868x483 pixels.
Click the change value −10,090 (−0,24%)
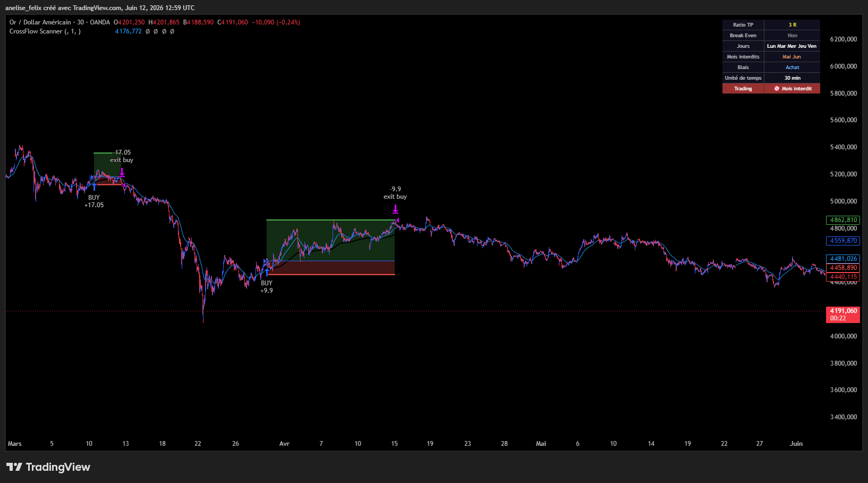276,22
